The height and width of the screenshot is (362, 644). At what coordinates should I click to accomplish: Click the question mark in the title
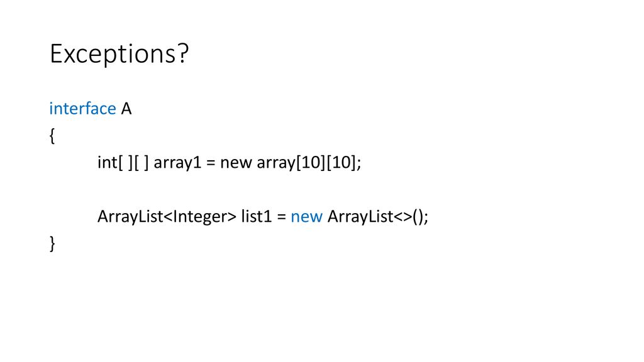tap(184, 53)
